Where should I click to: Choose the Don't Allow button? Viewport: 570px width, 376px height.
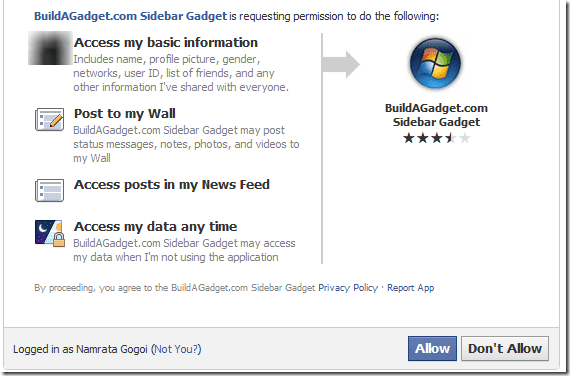coord(505,348)
